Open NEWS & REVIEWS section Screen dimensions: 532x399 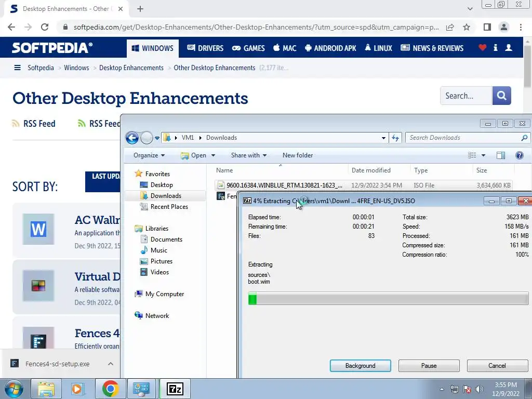click(x=432, y=48)
